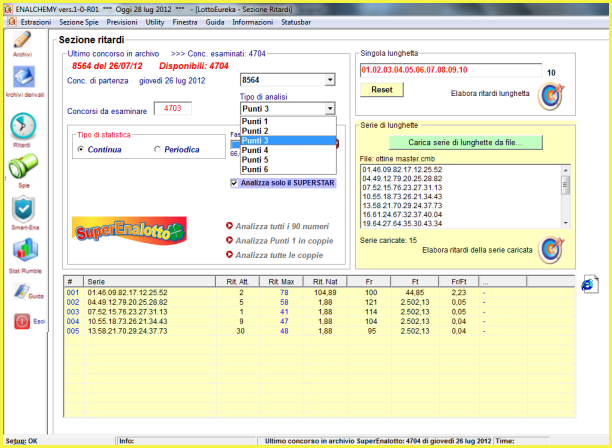Collapse the Tipo di analisi dropdown arrow
The image size is (612, 448).
point(330,108)
